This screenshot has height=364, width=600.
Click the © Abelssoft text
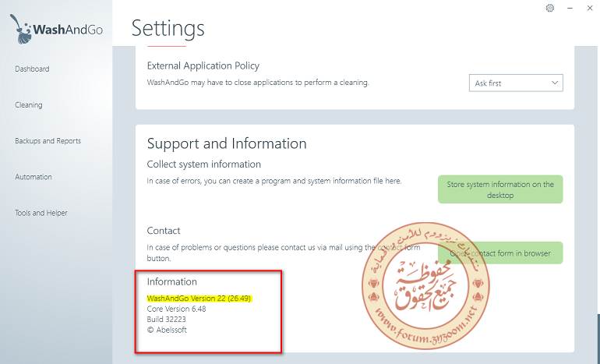point(167,330)
